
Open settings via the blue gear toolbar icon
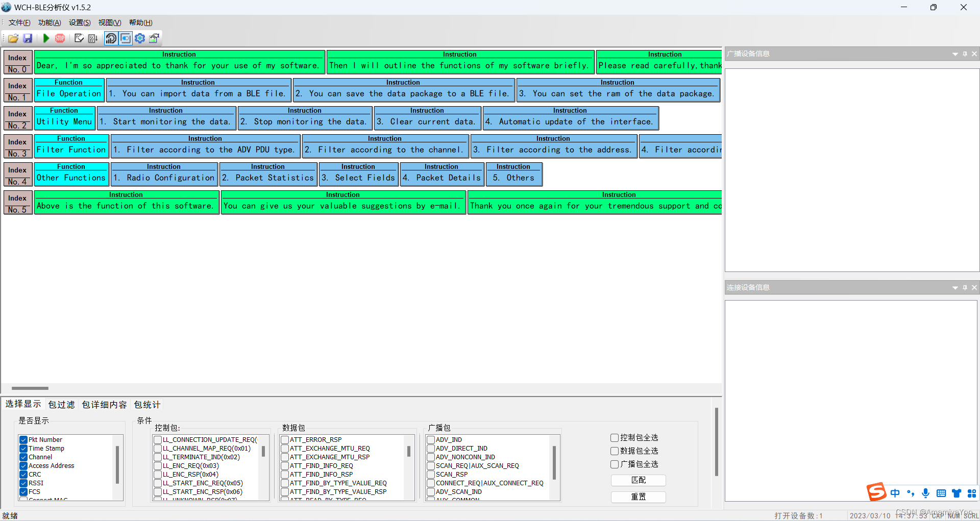coord(139,38)
